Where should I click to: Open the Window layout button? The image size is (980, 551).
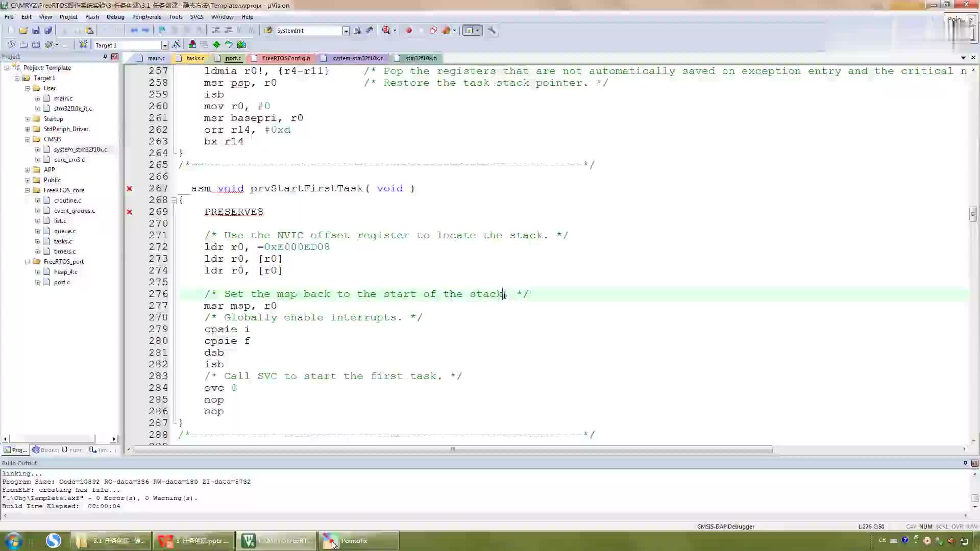pos(469,31)
